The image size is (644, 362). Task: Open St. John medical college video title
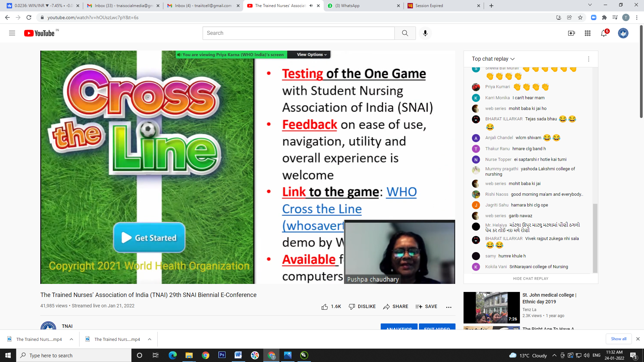pos(549,298)
